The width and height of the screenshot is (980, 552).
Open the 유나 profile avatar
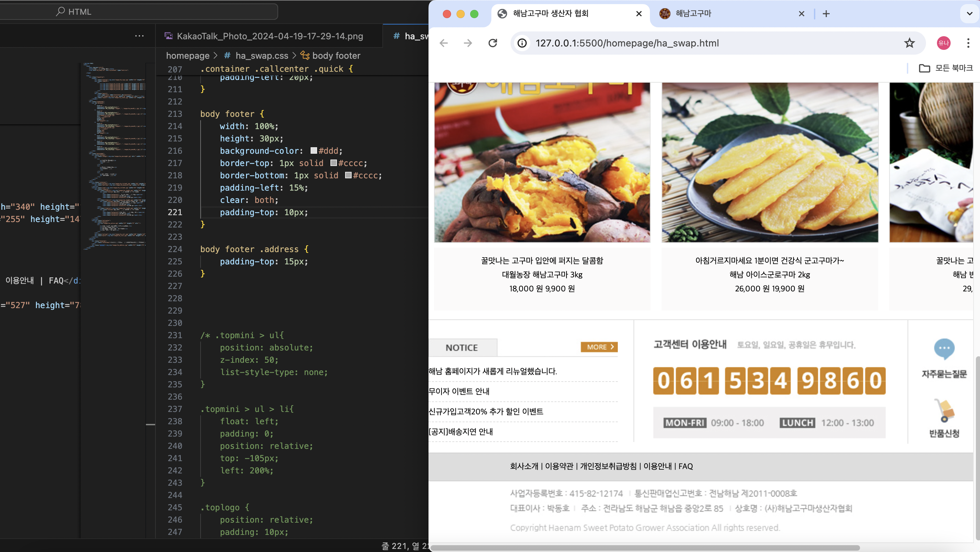pos(943,43)
